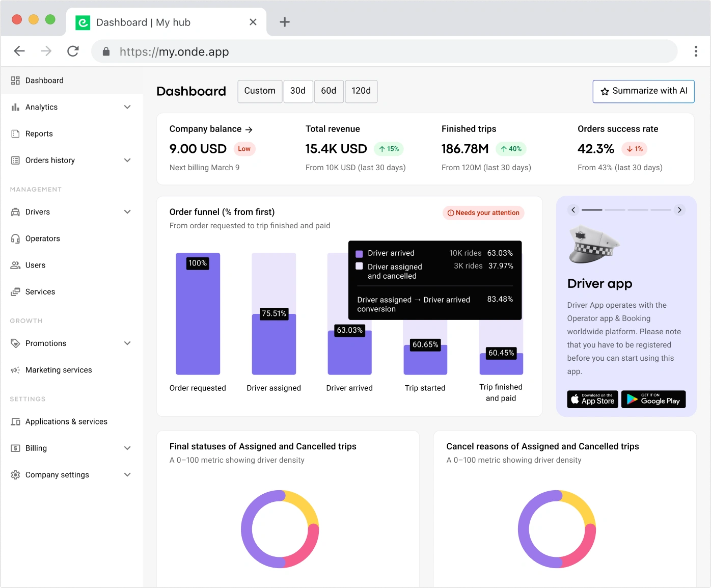Open the Dashboard sidebar item

click(x=44, y=81)
